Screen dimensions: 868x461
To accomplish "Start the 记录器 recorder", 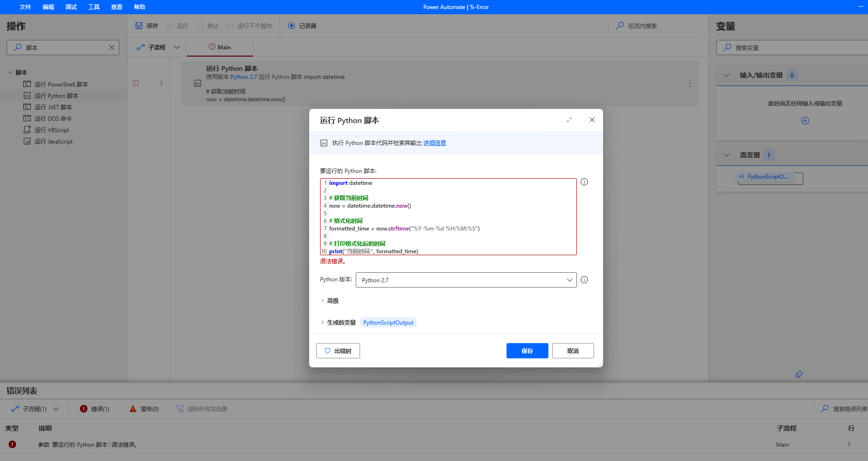I will coord(302,26).
